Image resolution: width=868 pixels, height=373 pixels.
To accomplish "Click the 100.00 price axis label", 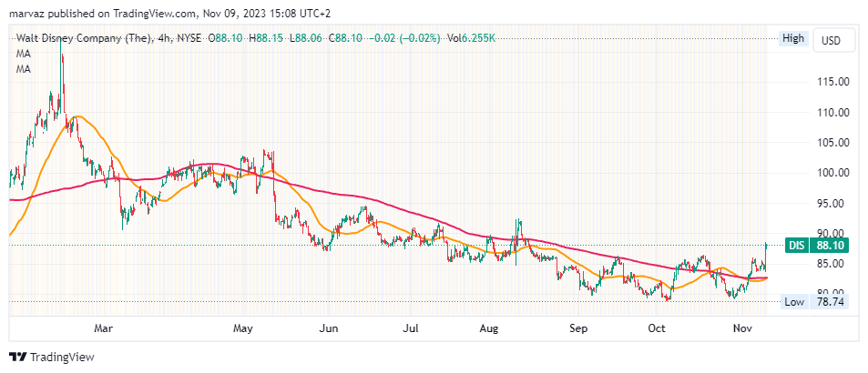I will coord(833,173).
